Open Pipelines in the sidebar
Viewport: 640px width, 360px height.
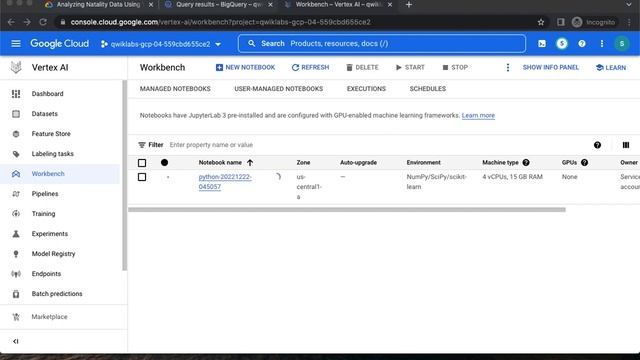pyautogui.click(x=45, y=194)
